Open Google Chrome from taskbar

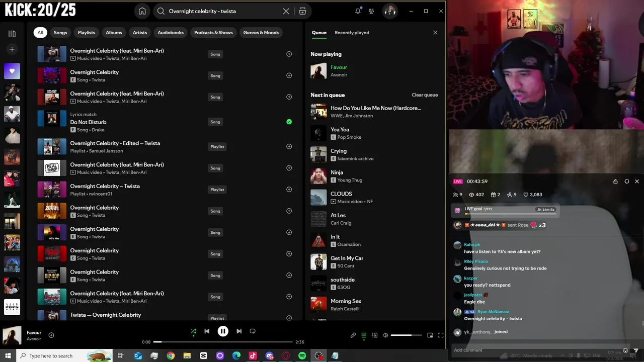coord(171,356)
